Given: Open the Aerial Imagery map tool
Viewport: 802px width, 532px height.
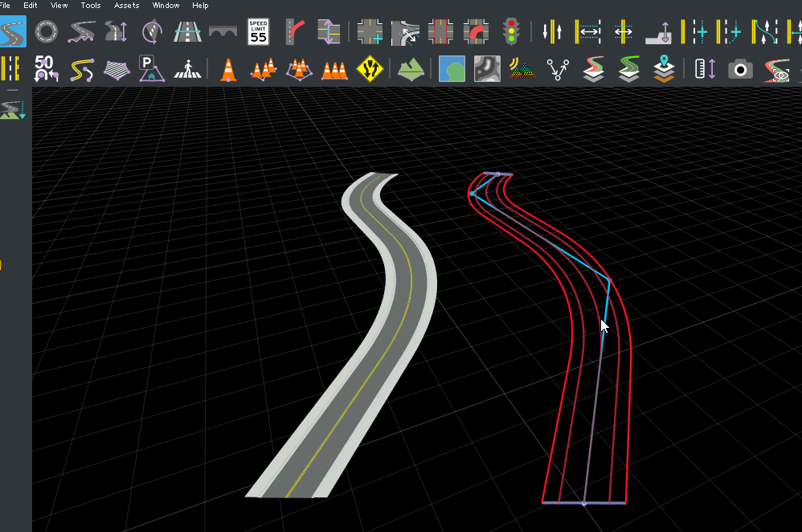Looking at the screenshot, I should (x=452, y=68).
